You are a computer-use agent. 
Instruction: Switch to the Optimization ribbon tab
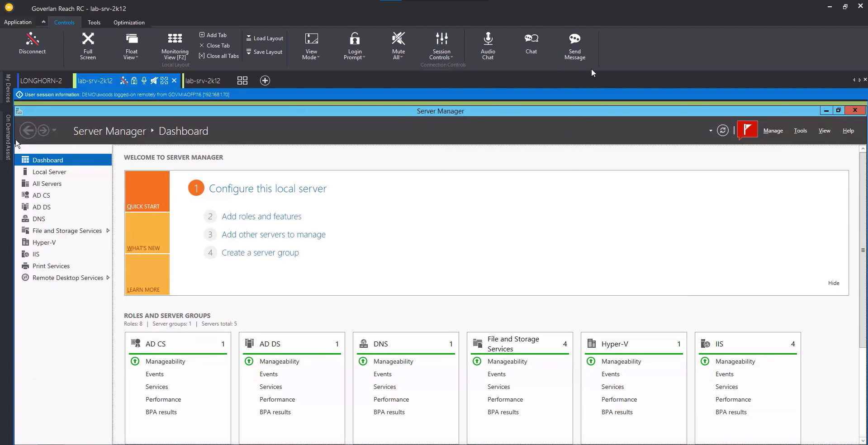(x=129, y=22)
